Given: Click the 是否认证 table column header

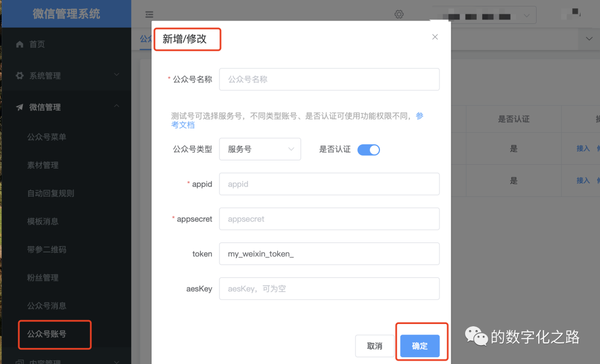Looking at the screenshot, I should 513,119.
